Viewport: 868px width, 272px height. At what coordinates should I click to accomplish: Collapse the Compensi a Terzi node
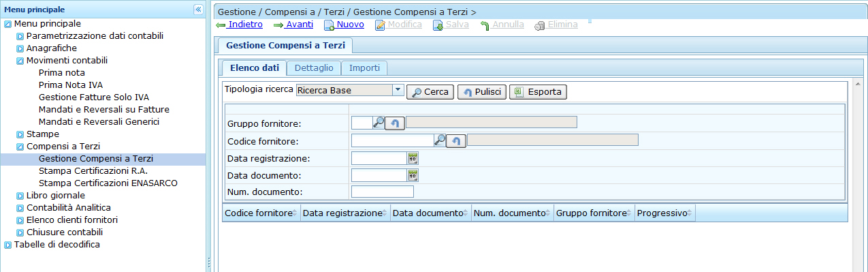(x=20, y=147)
